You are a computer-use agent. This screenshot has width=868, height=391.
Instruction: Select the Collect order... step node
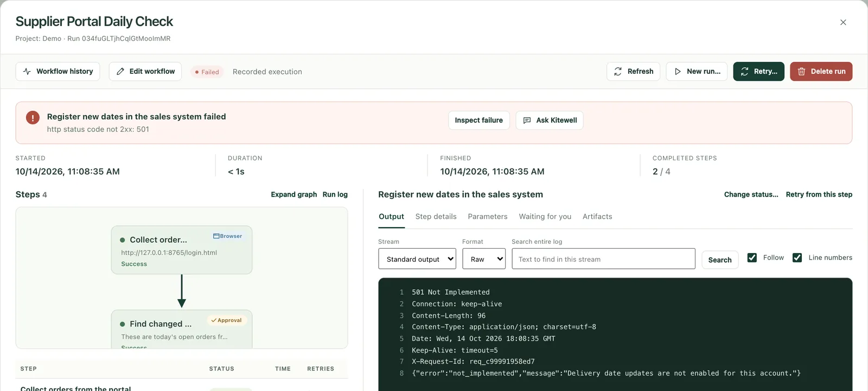coord(182,250)
